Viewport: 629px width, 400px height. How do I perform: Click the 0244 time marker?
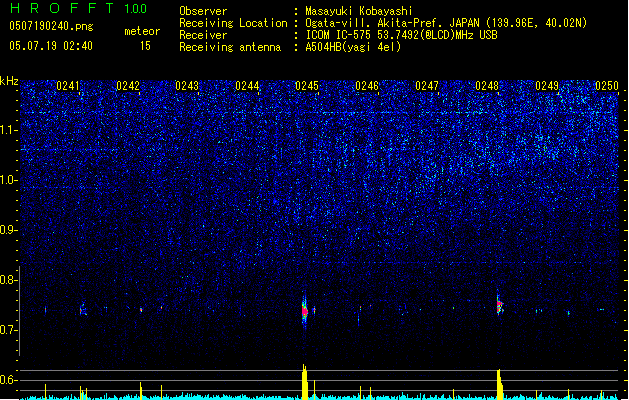point(247,86)
